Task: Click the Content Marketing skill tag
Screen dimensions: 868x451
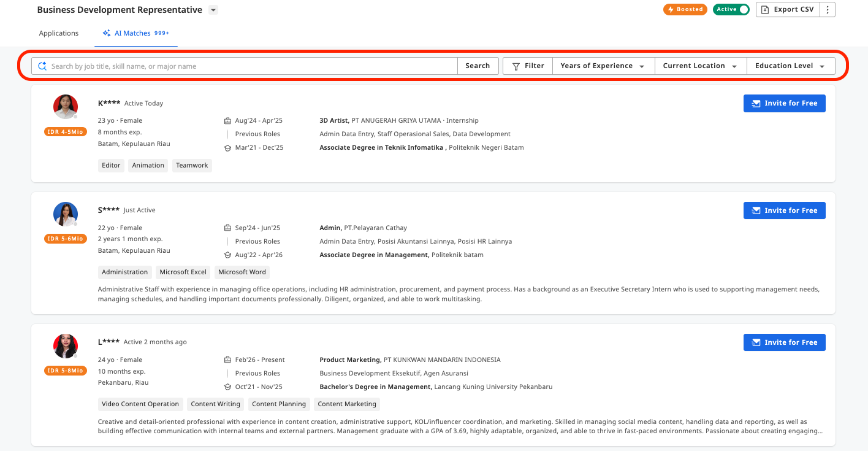Action: coord(347,404)
